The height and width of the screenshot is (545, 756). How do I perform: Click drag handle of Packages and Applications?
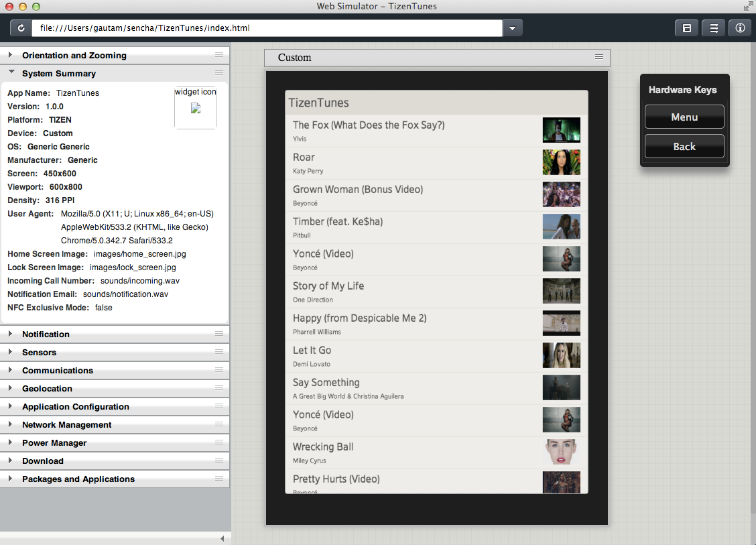tap(219, 478)
